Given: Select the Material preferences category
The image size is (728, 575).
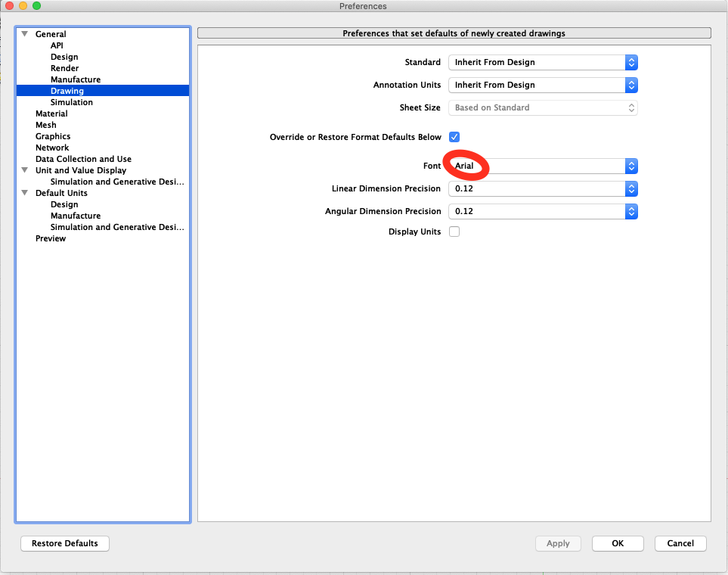Looking at the screenshot, I should (x=51, y=113).
